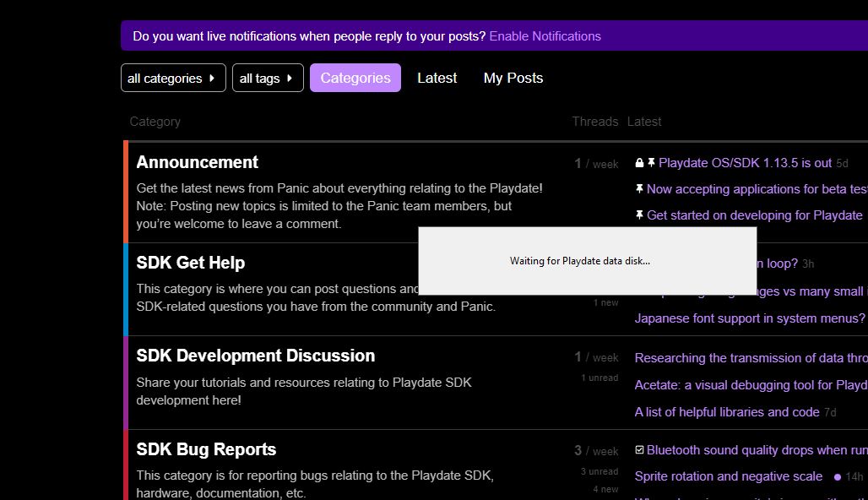The width and height of the screenshot is (868, 500).
Task: Open the all categories dropdown
Action: point(173,78)
